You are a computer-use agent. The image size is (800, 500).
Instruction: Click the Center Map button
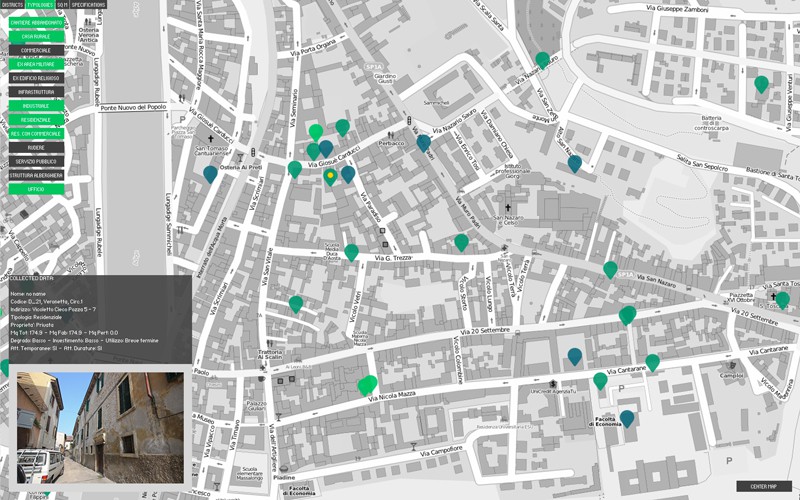click(x=764, y=486)
